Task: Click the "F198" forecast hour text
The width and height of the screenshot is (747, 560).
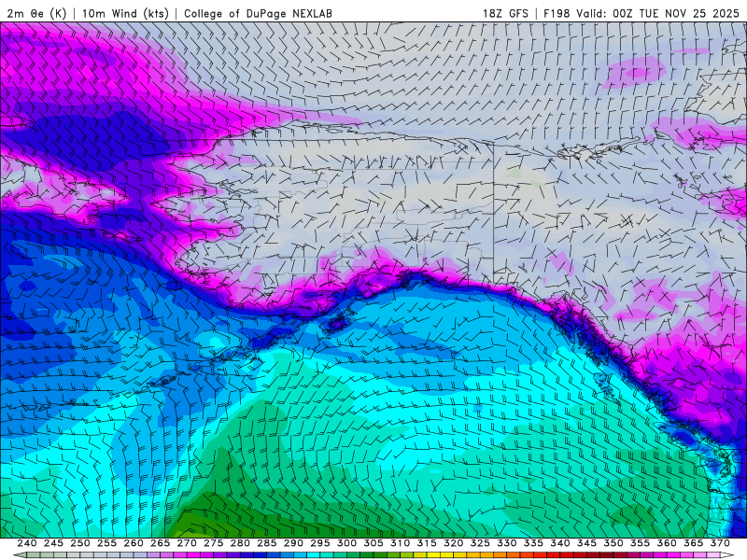Action: click(557, 13)
